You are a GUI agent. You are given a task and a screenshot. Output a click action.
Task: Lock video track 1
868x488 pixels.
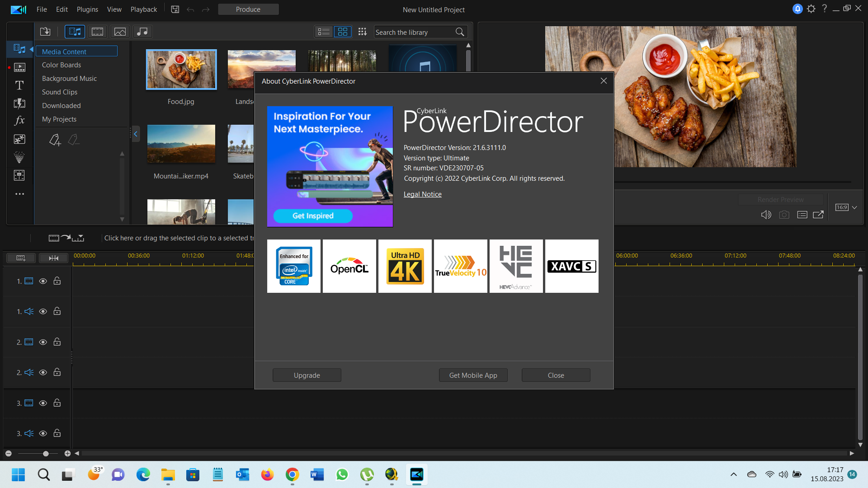[x=57, y=281]
